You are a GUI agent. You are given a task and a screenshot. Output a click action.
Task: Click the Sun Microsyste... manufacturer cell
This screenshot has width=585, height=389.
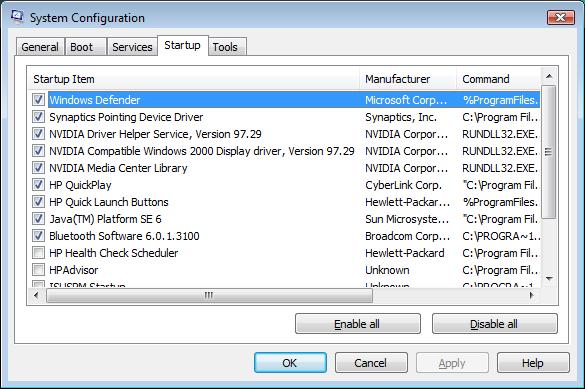(x=407, y=219)
